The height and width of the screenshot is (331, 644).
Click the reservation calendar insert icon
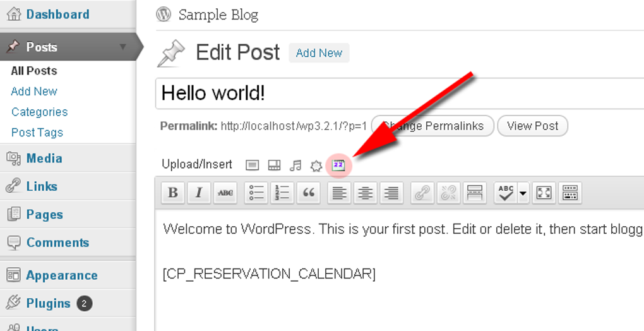pos(338,165)
